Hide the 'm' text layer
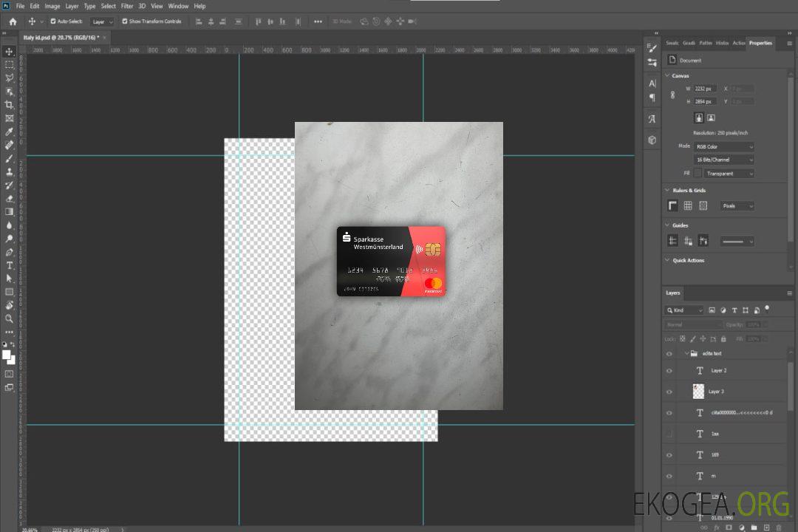798x532 pixels. (x=669, y=476)
